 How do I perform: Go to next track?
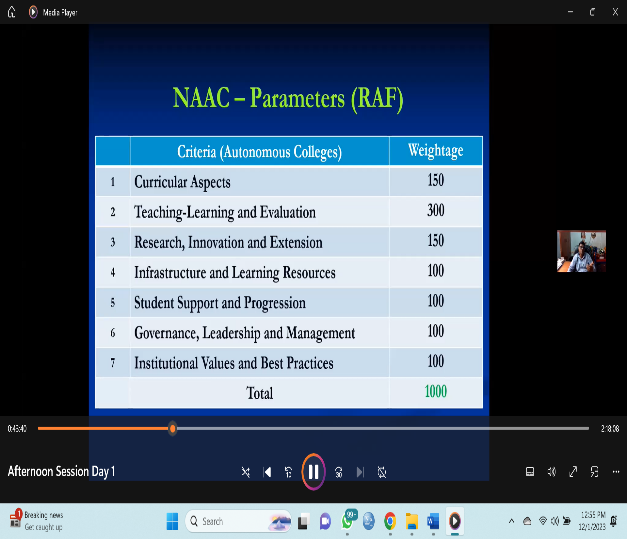360,472
